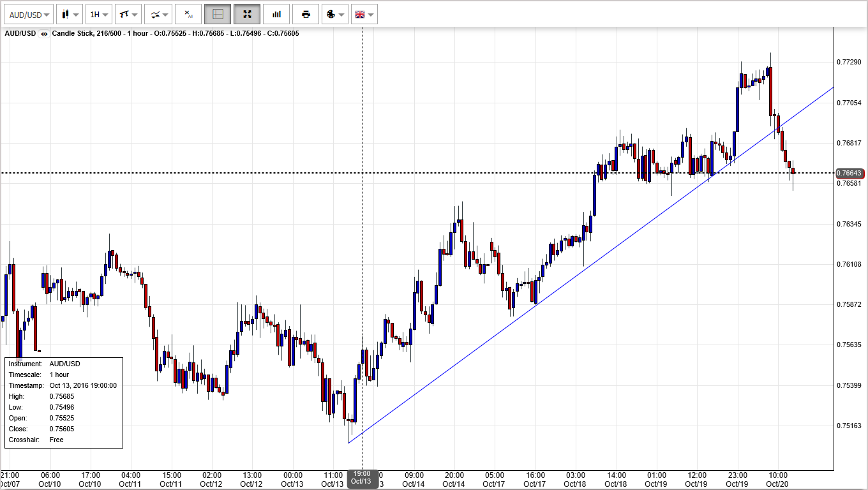Open the color theme palette dropdown
The width and height of the screenshot is (868, 490).
pyautogui.click(x=334, y=14)
